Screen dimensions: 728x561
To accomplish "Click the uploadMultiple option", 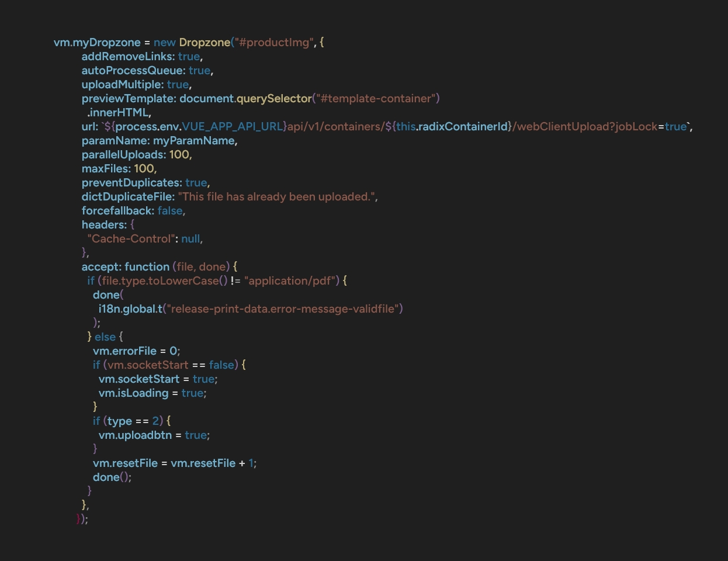I will pyautogui.click(x=122, y=85).
